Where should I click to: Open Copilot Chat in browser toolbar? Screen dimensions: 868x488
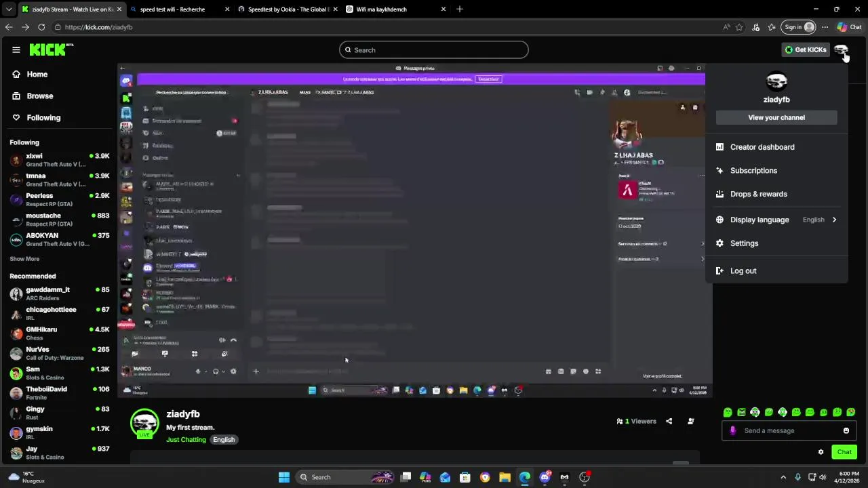[850, 27]
